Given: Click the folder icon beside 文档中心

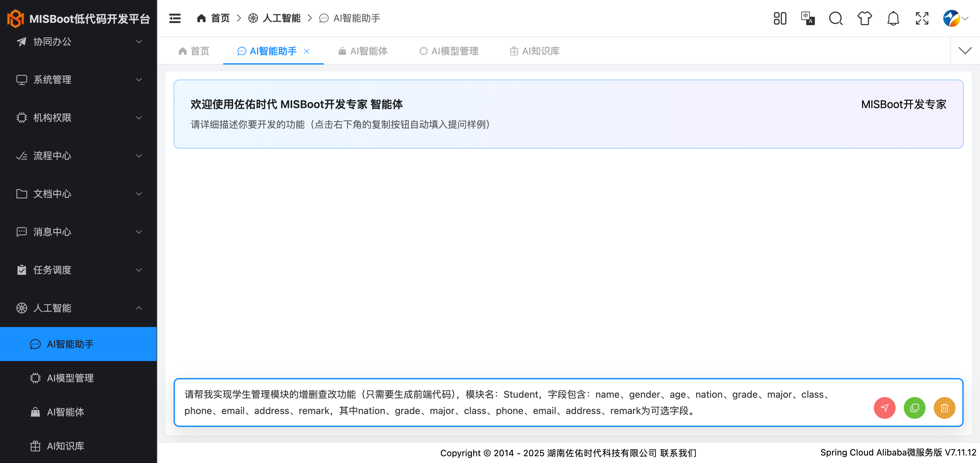Looking at the screenshot, I should (22, 193).
